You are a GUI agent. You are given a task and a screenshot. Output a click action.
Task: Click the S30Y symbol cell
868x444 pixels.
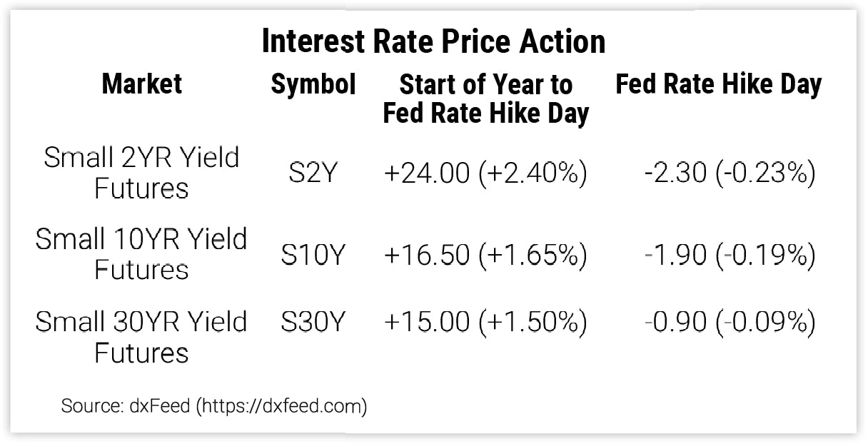[313, 323]
